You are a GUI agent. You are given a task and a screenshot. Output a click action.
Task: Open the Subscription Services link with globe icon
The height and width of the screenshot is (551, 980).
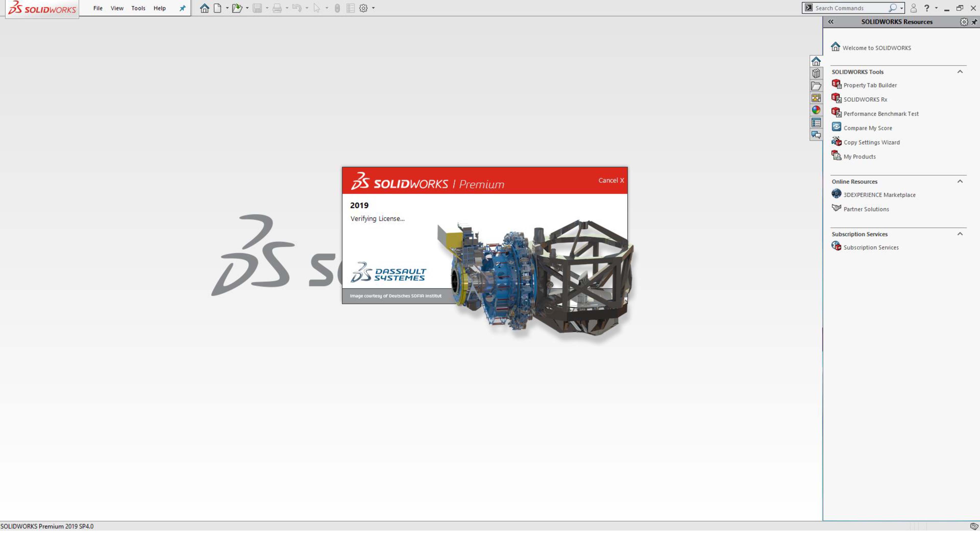865,247
